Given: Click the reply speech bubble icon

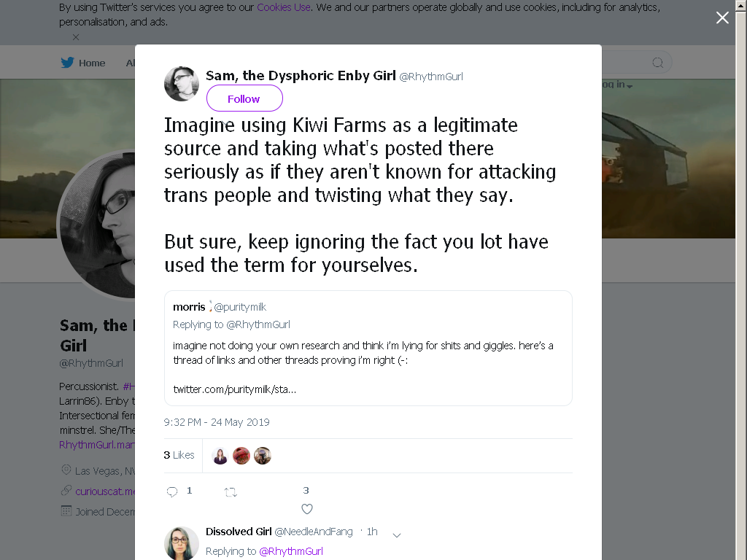Looking at the screenshot, I should (172, 492).
